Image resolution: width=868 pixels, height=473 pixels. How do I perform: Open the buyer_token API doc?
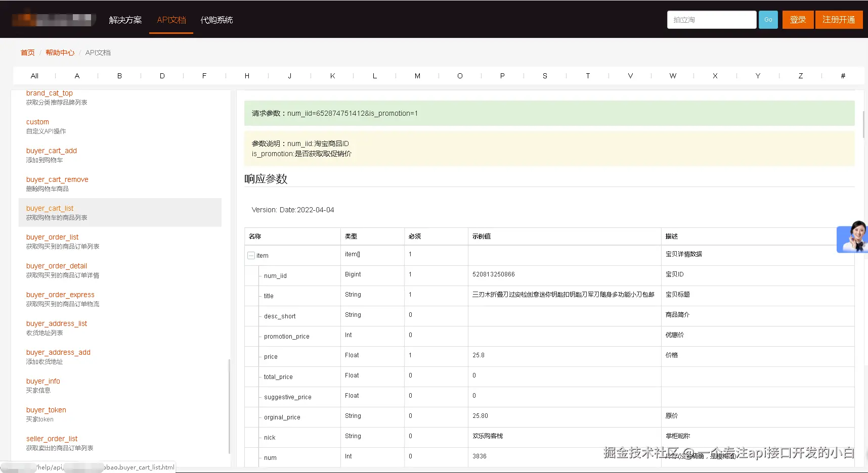click(x=46, y=410)
